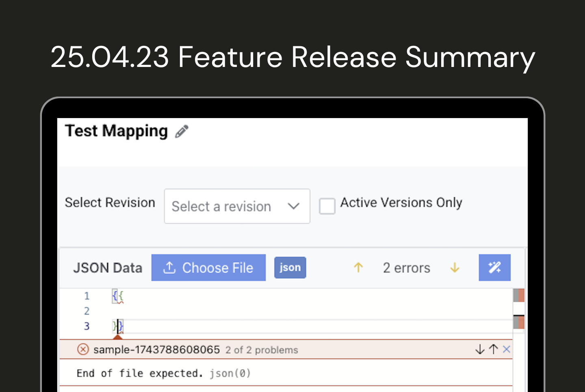Click the 'End of file expected.' message
The height and width of the screenshot is (392, 585).
point(140,373)
